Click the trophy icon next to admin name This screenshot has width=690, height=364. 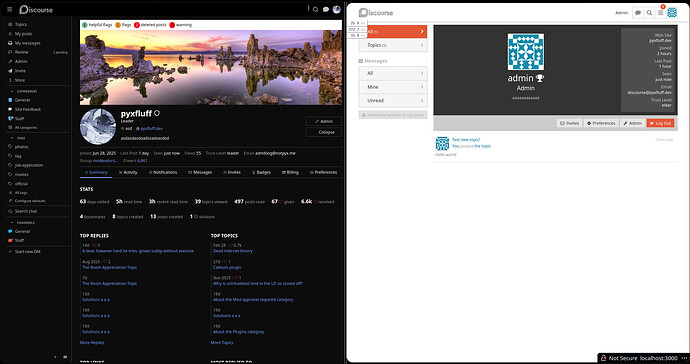click(x=540, y=78)
